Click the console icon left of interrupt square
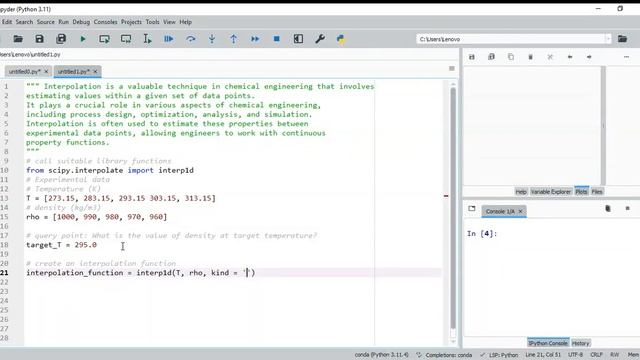The height and width of the screenshot is (360, 640). (x=608, y=209)
